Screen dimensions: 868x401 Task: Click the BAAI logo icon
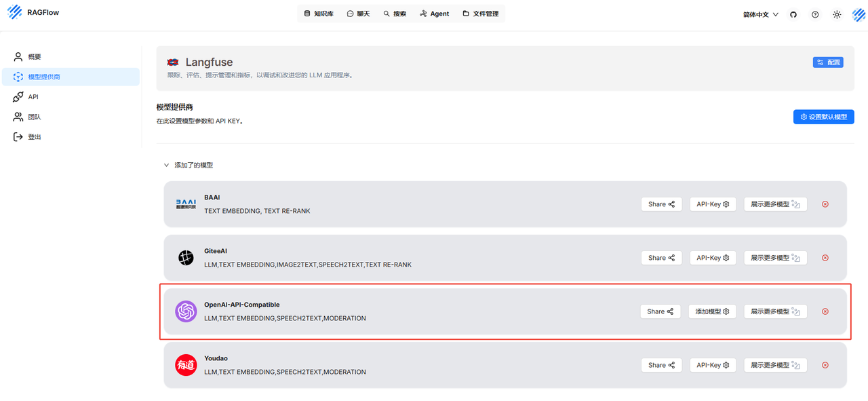pos(186,204)
